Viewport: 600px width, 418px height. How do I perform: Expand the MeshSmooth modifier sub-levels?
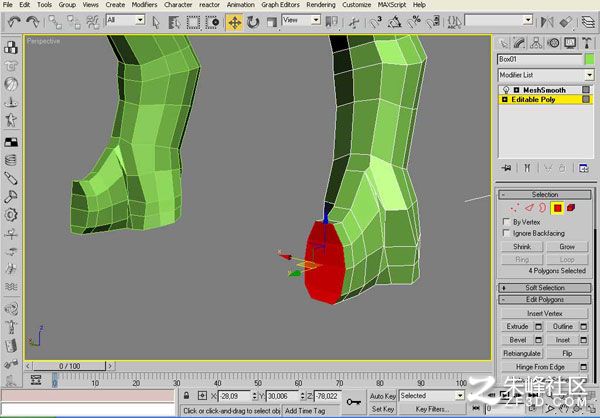click(x=516, y=90)
